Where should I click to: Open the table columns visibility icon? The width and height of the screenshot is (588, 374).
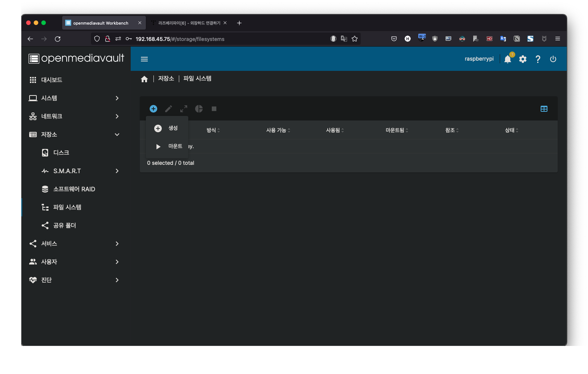[544, 109]
